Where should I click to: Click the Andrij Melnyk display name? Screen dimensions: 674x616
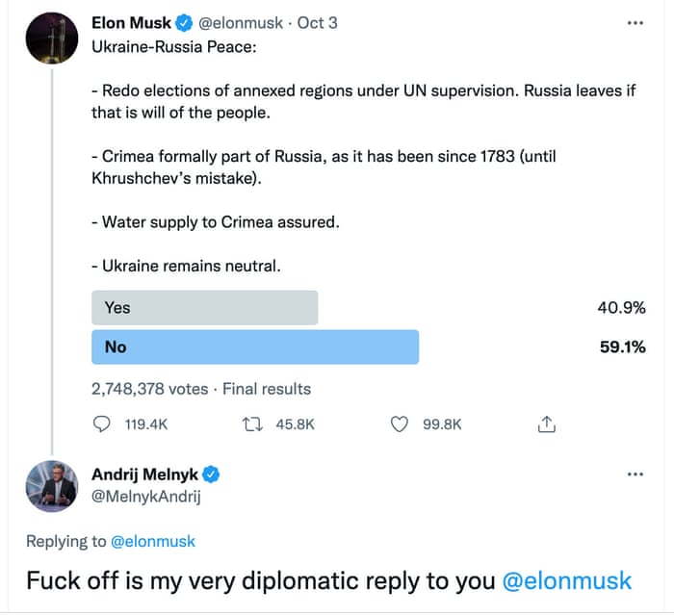tap(143, 475)
